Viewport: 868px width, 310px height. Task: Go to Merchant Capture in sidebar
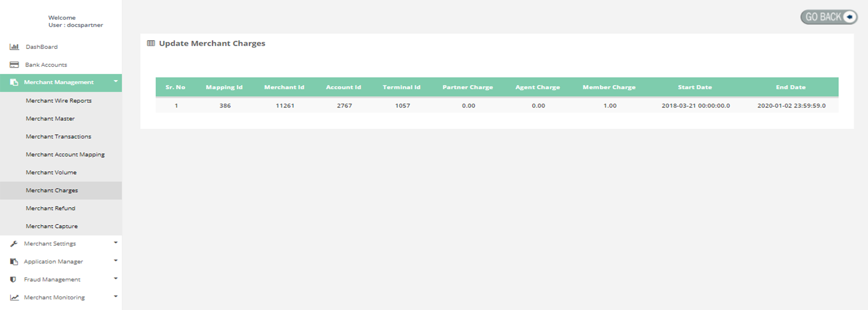click(x=52, y=226)
